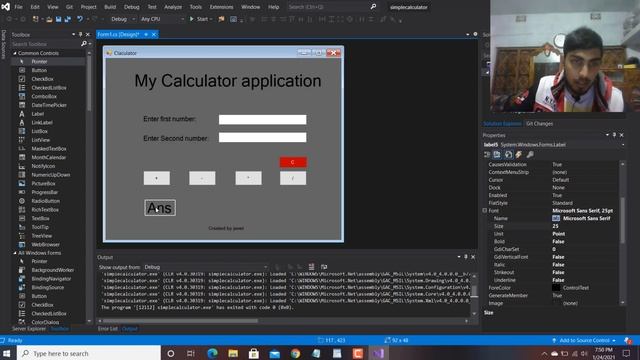Select the Ans label on the form
This screenshot has height=360, width=640.
coord(160,208)
